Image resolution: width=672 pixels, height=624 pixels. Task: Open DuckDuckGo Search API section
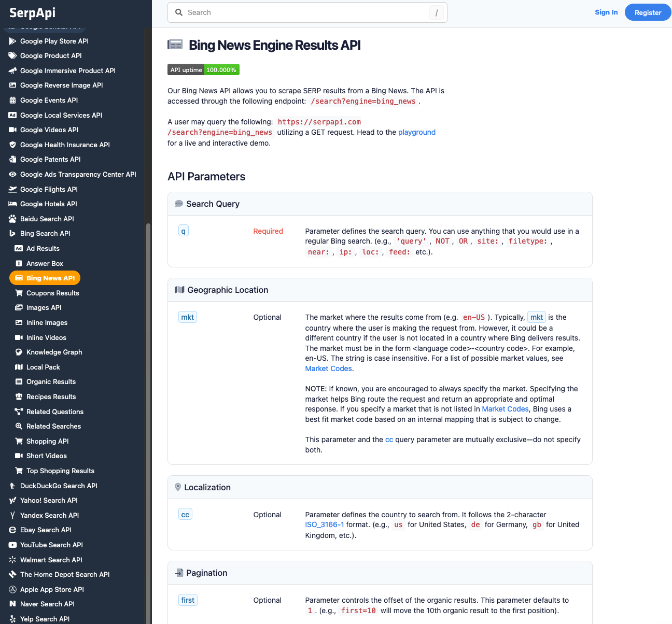tap(59, 486)
